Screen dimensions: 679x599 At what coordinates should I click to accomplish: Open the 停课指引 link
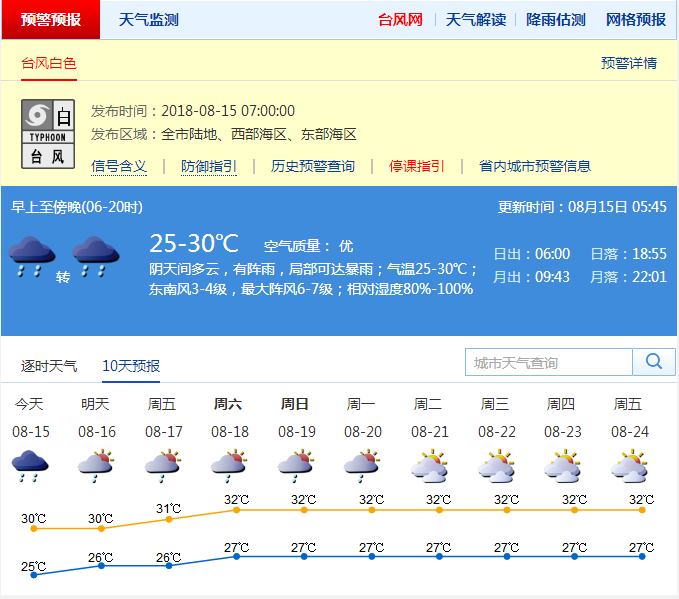(417, 166)
